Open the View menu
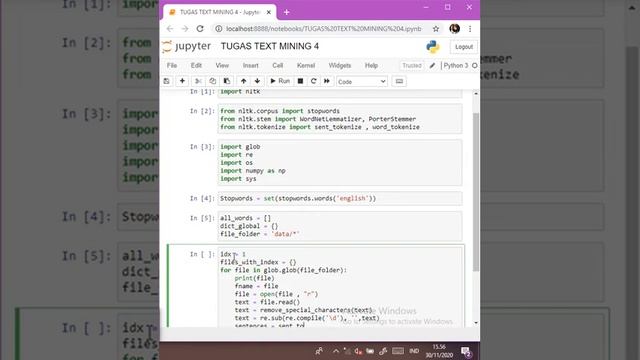Screen dimensions: 640x360 [x=222, y=65]
